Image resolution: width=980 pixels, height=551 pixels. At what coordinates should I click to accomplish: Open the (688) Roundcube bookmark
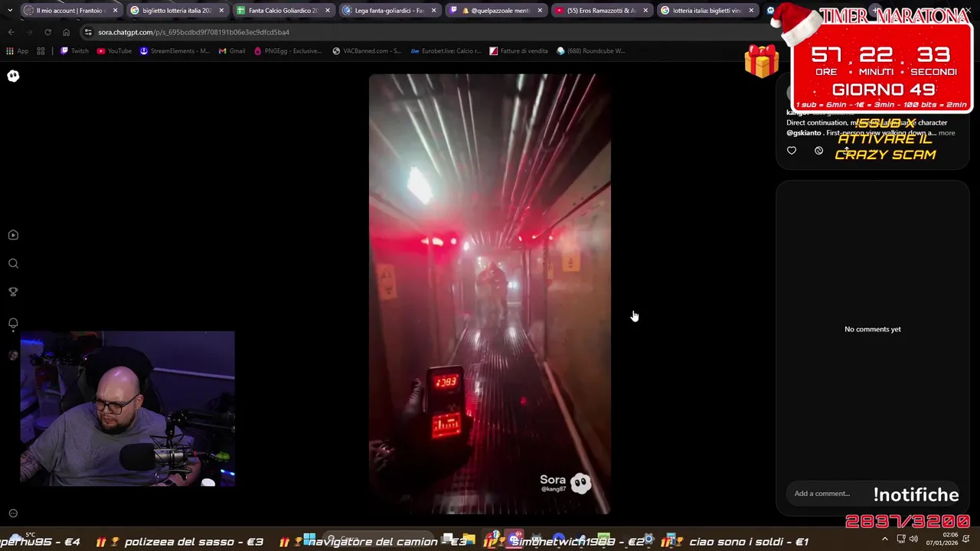click(x=591, y=51)
